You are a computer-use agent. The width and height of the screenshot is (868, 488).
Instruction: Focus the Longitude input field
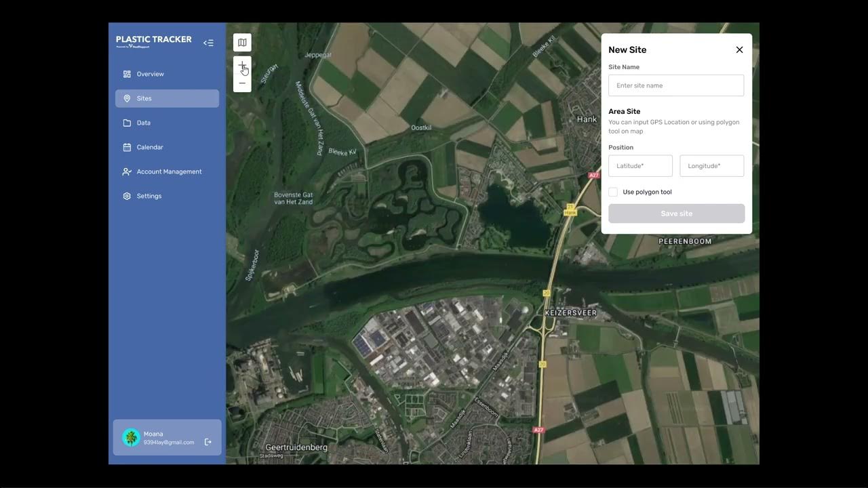click(712, 166)
